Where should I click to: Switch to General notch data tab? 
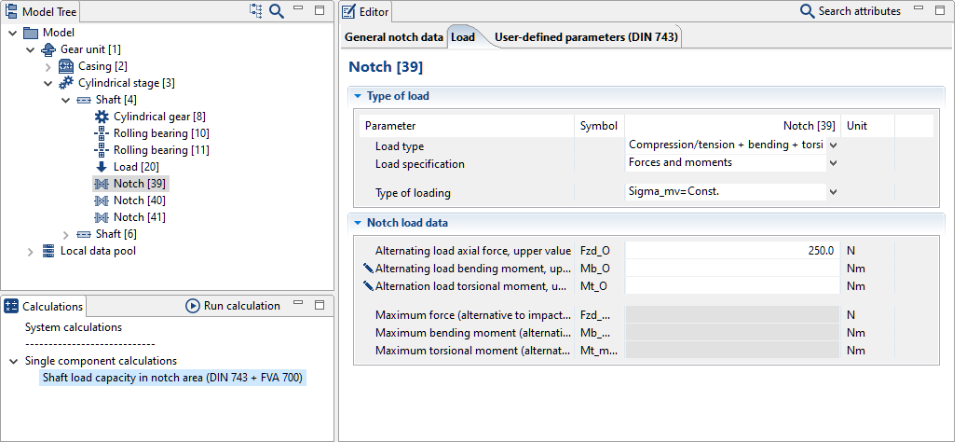393,37
